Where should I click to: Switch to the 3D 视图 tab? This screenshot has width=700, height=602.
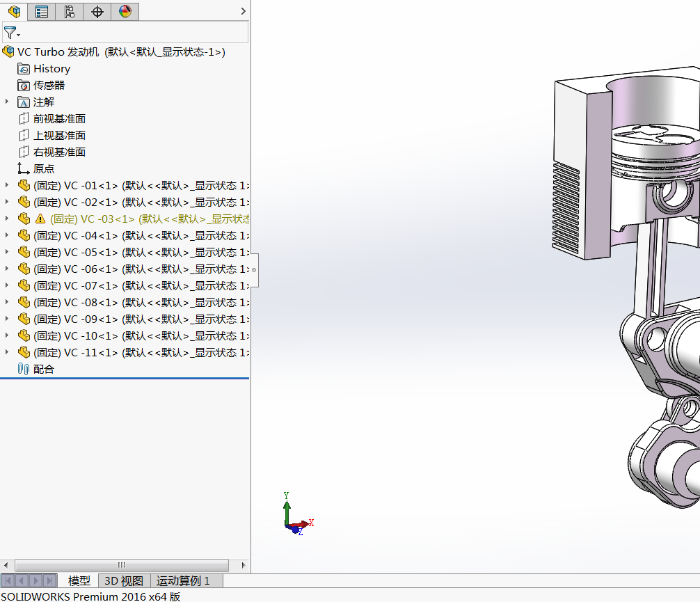tap(124, 580)
